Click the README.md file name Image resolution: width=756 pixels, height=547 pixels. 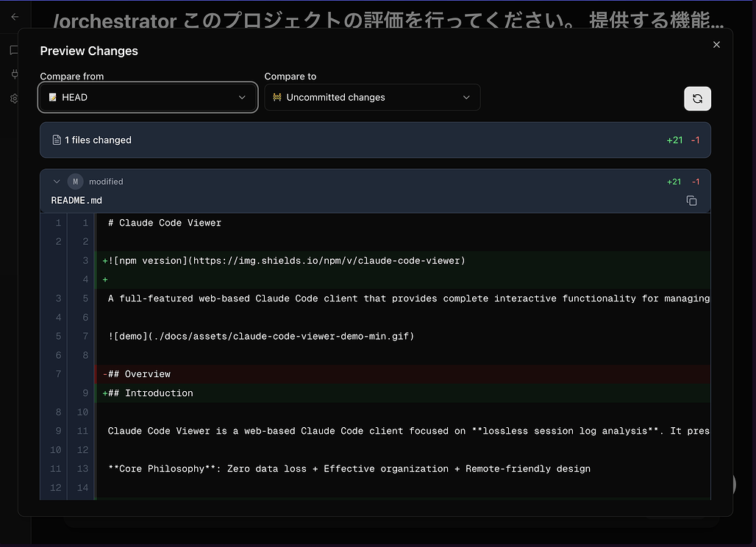coord(76,200)
